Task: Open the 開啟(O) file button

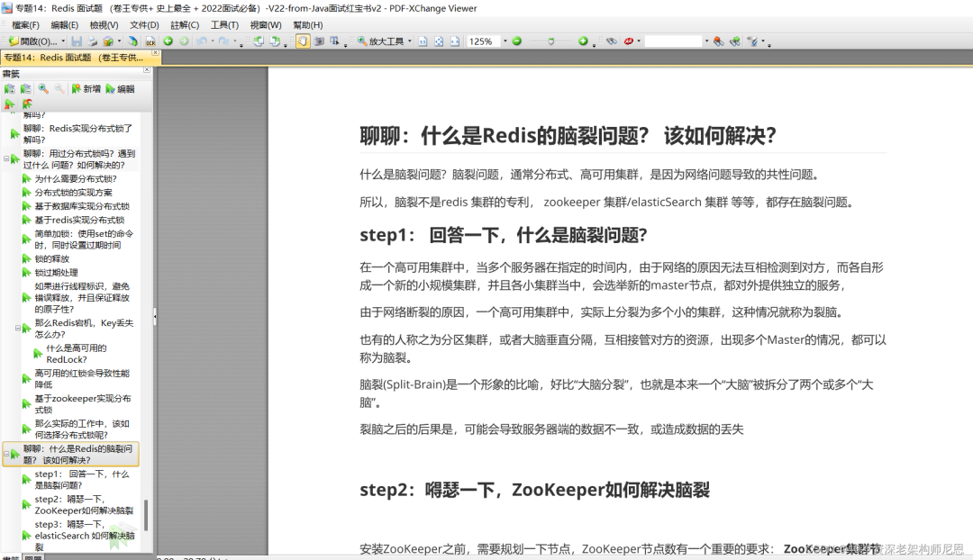Action: pos(34,41)
